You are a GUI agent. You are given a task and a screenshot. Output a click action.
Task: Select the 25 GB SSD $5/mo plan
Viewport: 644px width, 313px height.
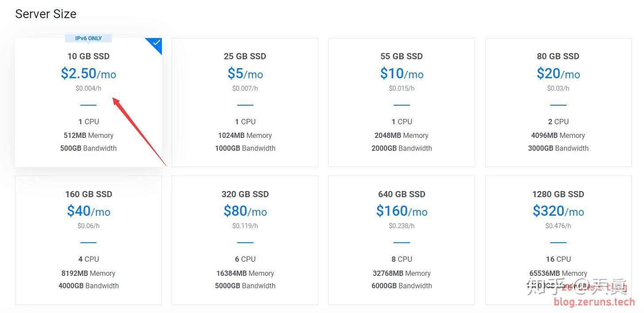tap(245, 103)
